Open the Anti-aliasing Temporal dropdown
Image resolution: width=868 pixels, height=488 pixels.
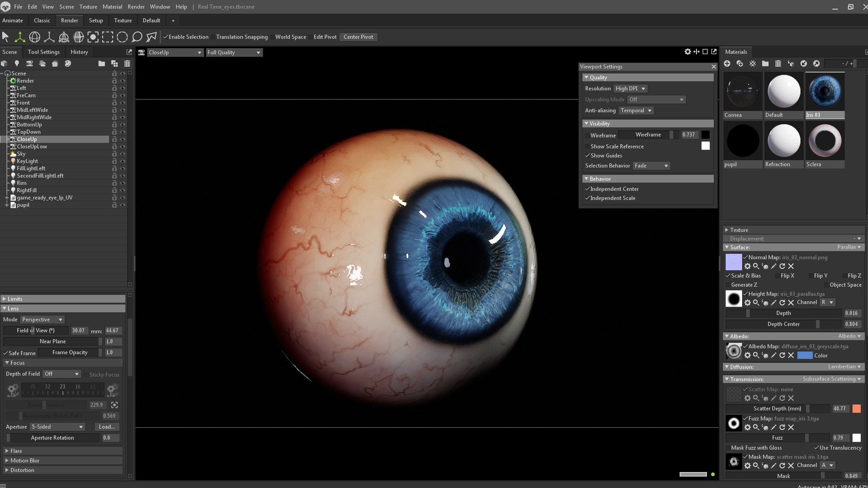coord(636,110)
